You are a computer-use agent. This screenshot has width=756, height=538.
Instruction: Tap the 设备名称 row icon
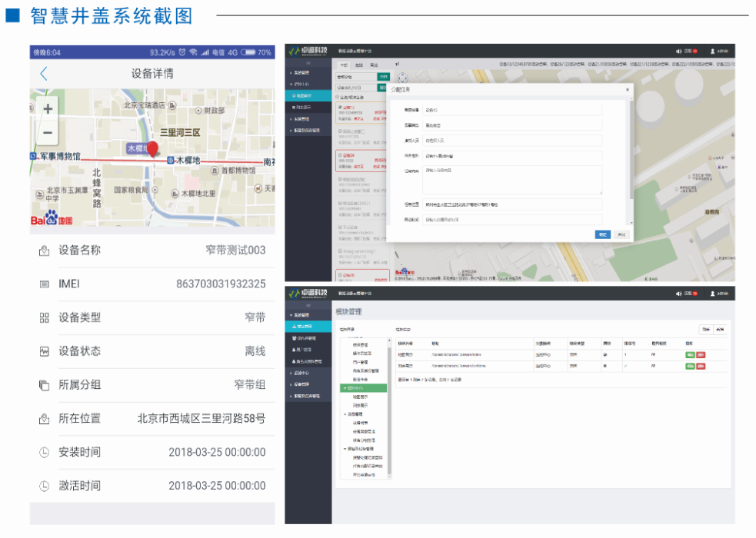44,251
